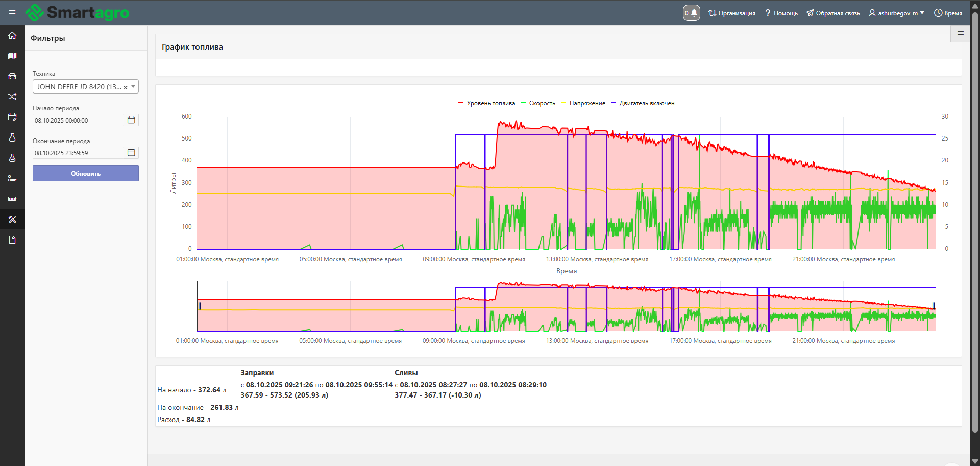This screenshot has width=980, height=466.
Task: Toggle 'Напряжение' yellow legend swatch
Action: [564, 103]
